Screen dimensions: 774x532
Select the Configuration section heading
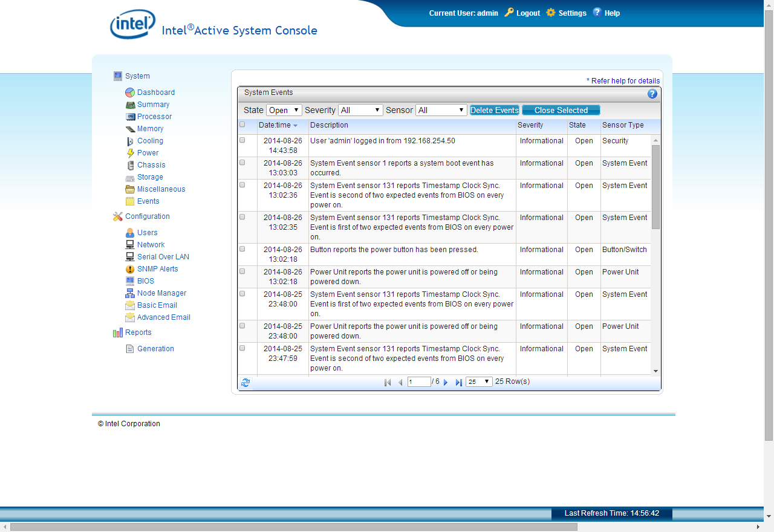click(x=148, y=216)
